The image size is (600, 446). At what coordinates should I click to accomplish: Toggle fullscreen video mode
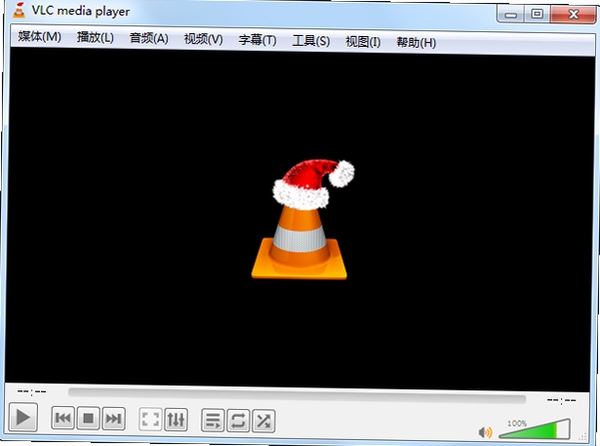coord(150,419)
